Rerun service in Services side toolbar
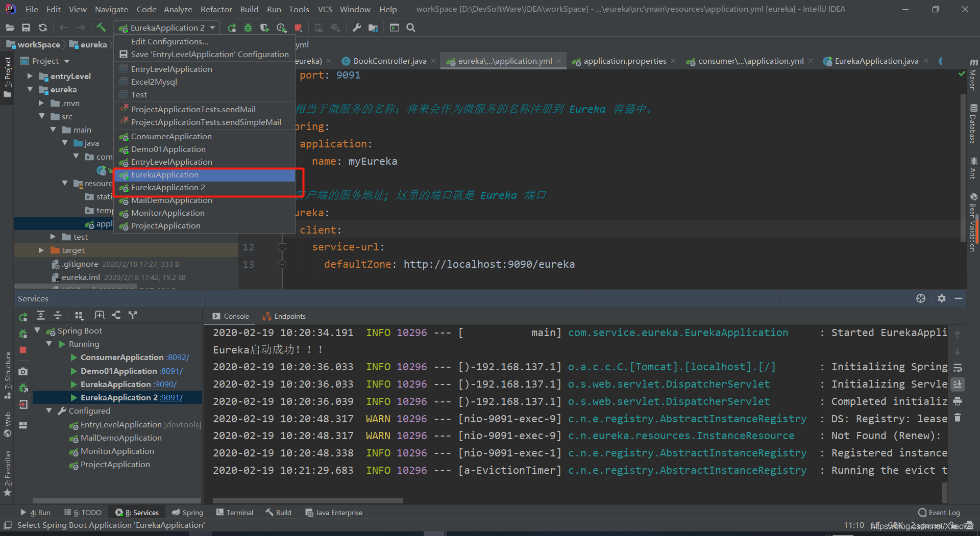Image resolution: width=980 pixels, height=536 pixels. [x=23, y=317]
